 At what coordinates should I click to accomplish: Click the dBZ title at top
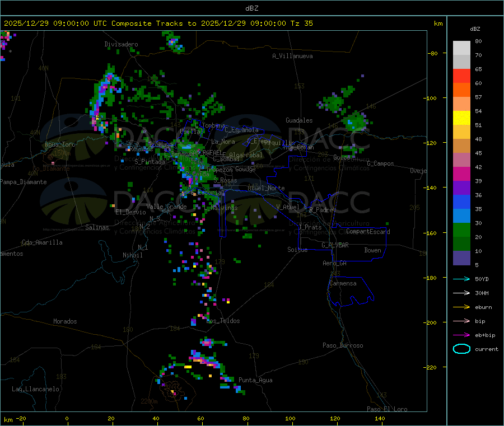click(x=251, y=8)
